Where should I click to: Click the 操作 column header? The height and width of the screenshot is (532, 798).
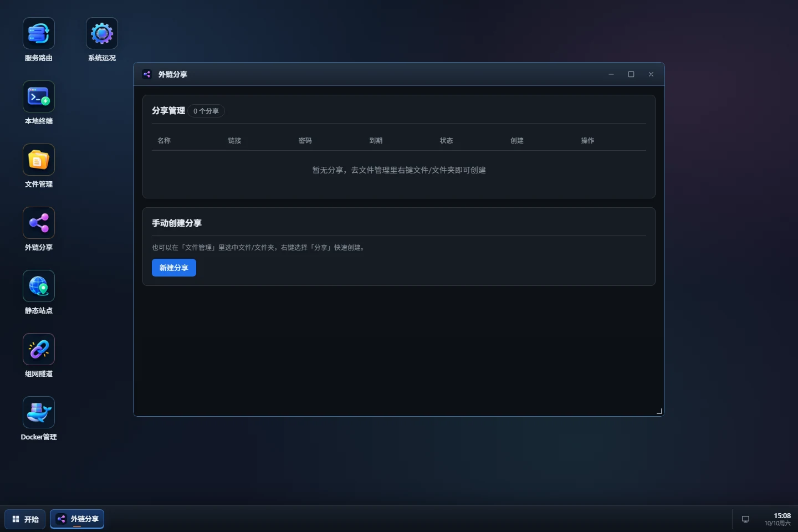point(587,141)
